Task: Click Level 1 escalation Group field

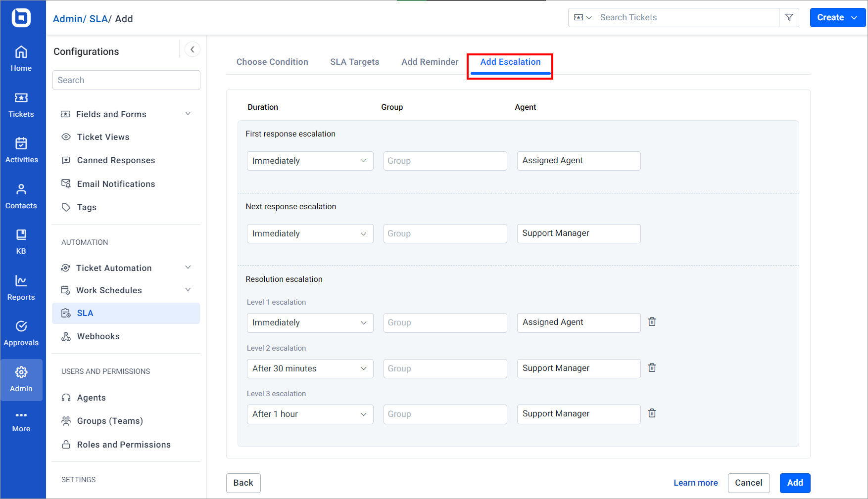Action: click(445, 322)
